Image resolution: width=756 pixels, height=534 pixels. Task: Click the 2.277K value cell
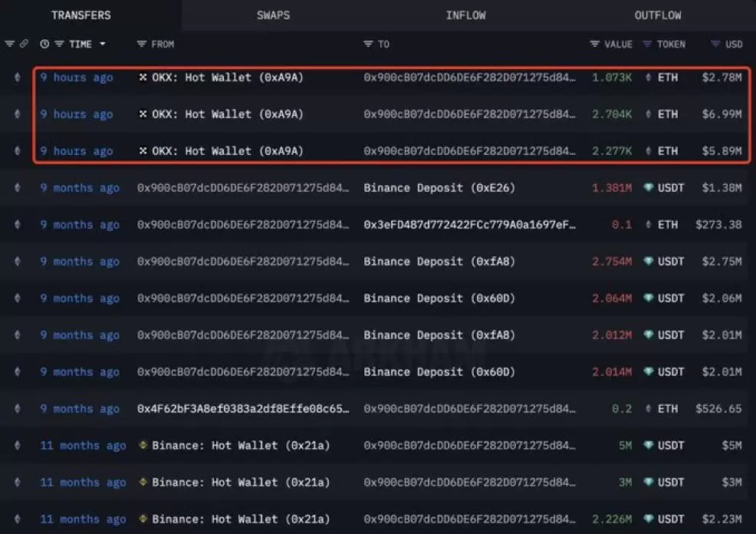(612, 151)
